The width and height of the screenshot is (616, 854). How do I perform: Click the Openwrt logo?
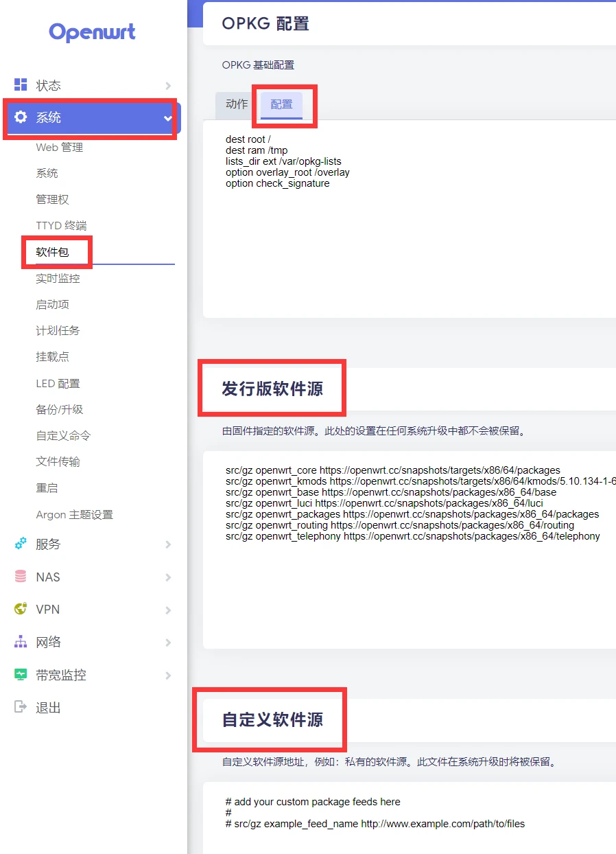93,32
